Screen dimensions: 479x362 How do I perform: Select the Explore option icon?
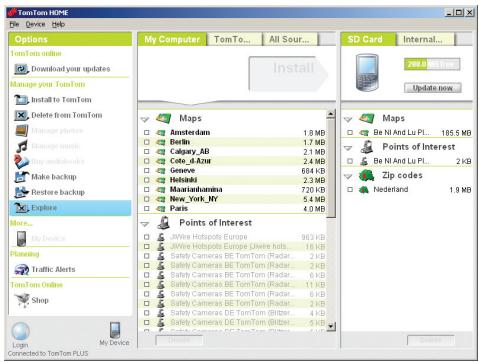coord(21,208)
